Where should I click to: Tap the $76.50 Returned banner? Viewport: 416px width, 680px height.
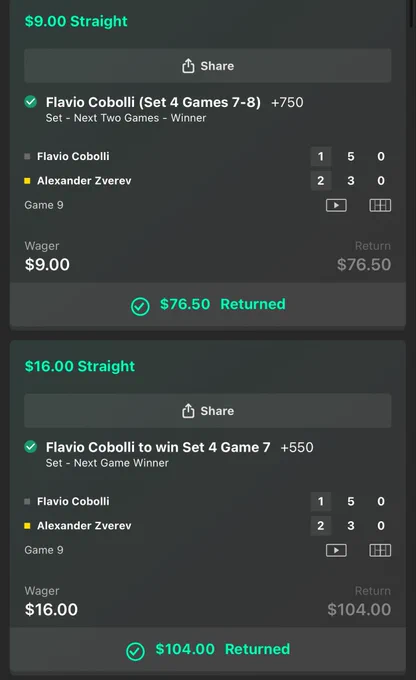(x=208, y=304)
